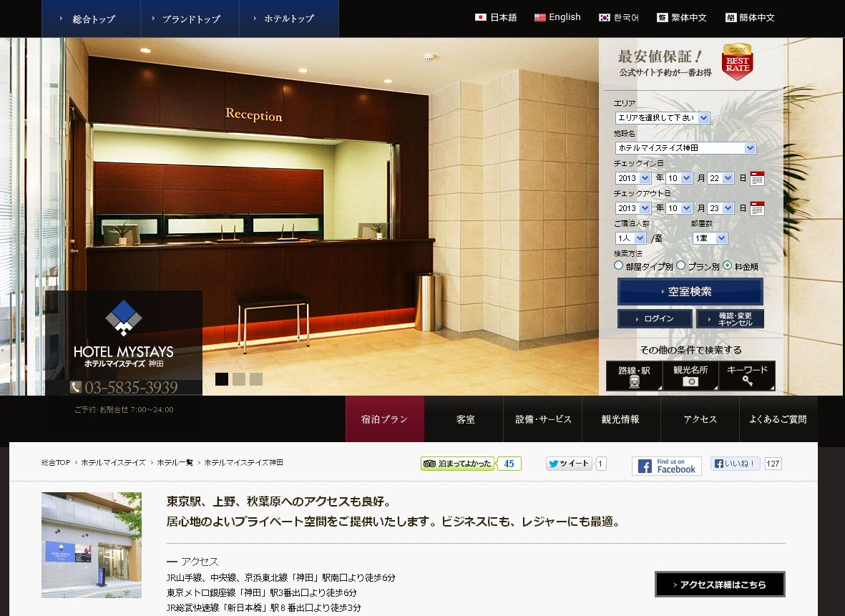Click breadcrumb link ホテル一覧
Viewport: 845px width, 616px height.
pos(175,462)
